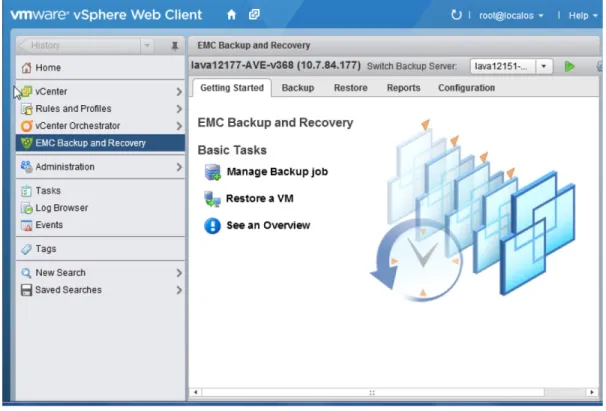The width and height of the screenshot is (606, 411).
Task: Click the Administration icon
Action: point(26,167)
